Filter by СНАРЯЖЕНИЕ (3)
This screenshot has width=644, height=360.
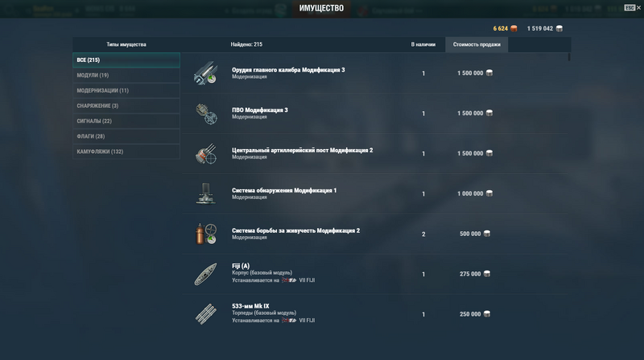126,106
